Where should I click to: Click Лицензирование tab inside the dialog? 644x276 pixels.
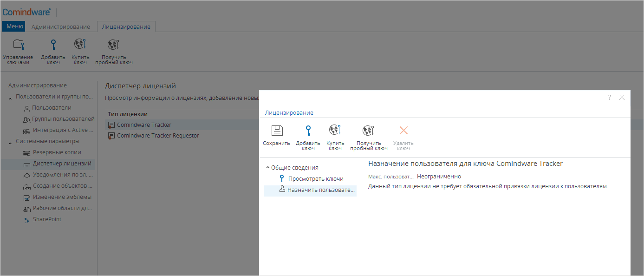(289, 112)
